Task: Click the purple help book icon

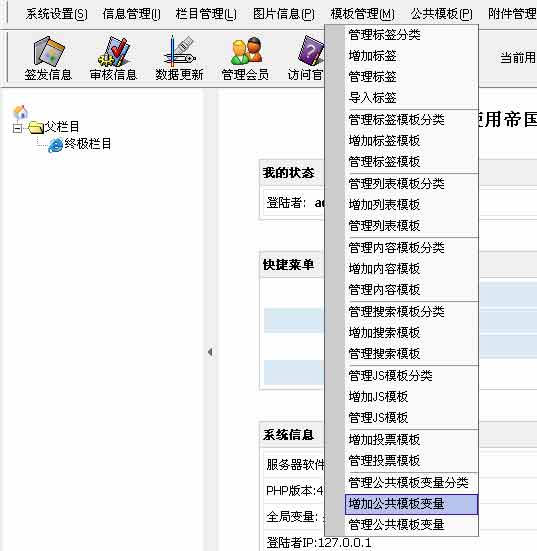Action: tap(311, 51)
